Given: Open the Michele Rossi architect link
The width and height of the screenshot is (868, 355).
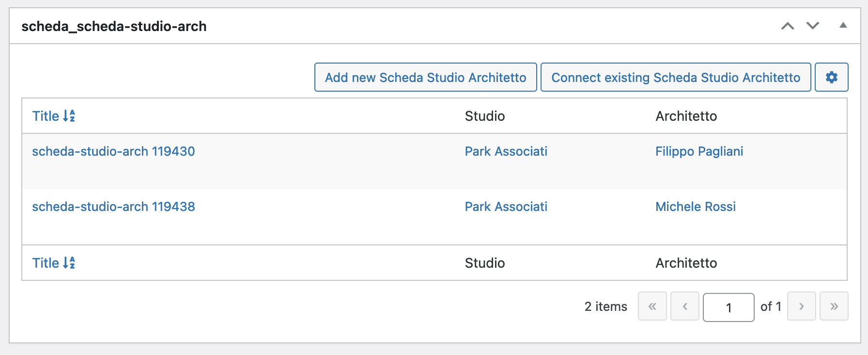Looking at the screenshot, I should point(696,207).
